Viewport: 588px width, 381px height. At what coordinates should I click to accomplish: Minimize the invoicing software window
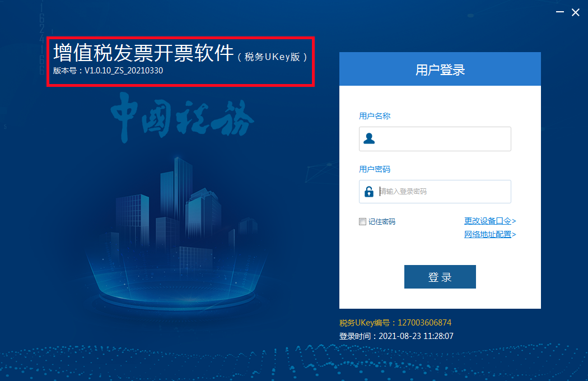[x=560, y=12]
